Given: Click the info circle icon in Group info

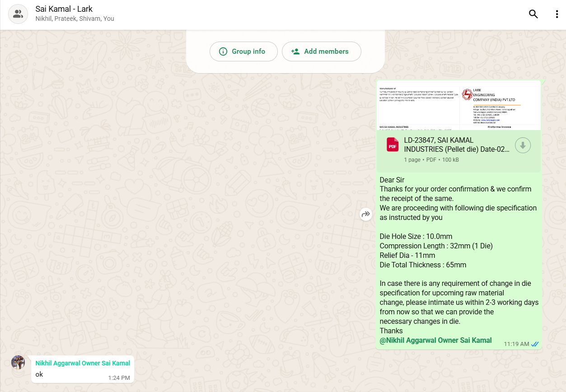Looking at the screenshot, I should pyautogui.click(x=223, y=51).
